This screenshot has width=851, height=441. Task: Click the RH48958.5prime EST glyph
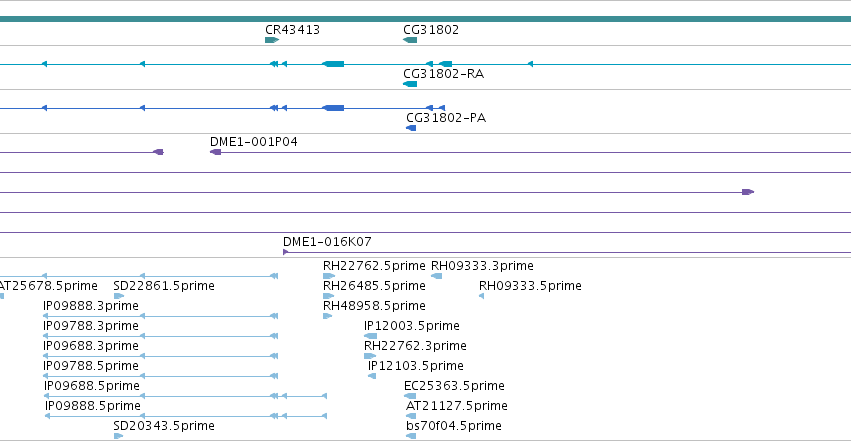point(327,316)
